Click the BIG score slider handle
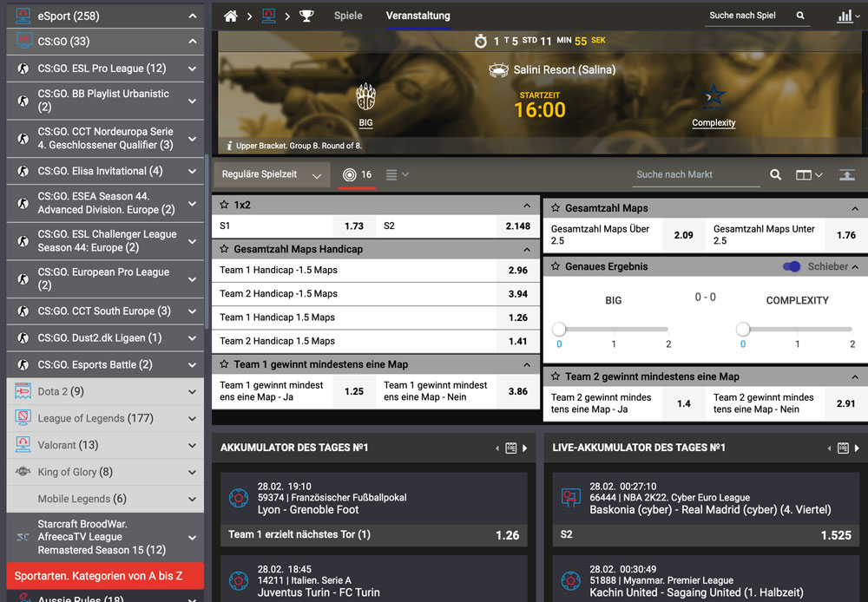868x602 pixels. [559, 330]
